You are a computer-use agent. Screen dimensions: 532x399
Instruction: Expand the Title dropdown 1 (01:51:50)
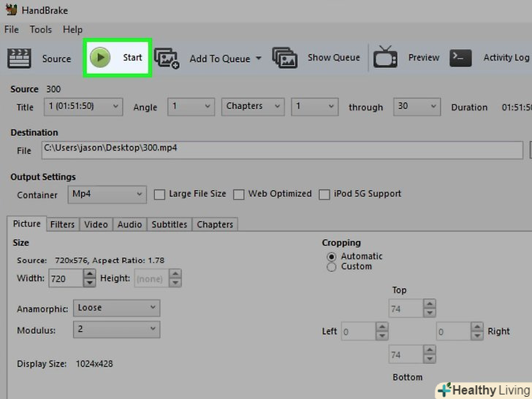(x=83, y=107)
